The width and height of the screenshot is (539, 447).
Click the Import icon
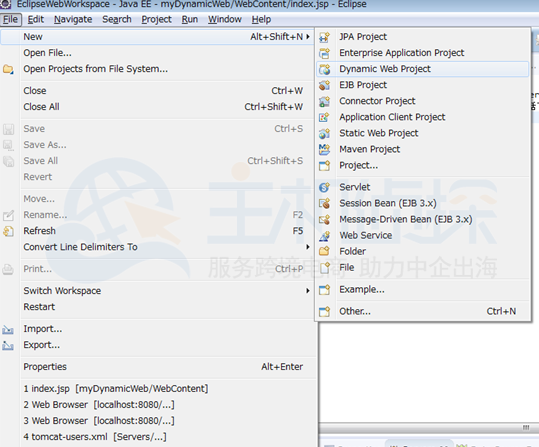click(x=8, y=329)
